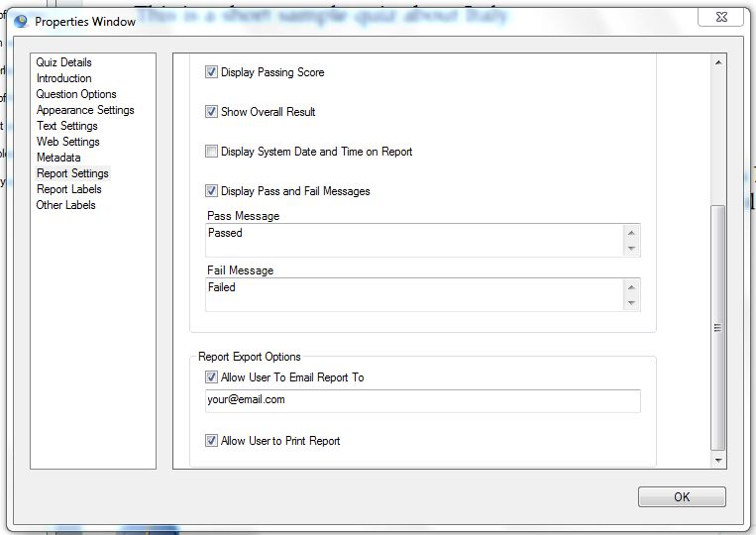Click the Properties Window title bar icon
Screen dimensions: 756x535
point(20,21)
